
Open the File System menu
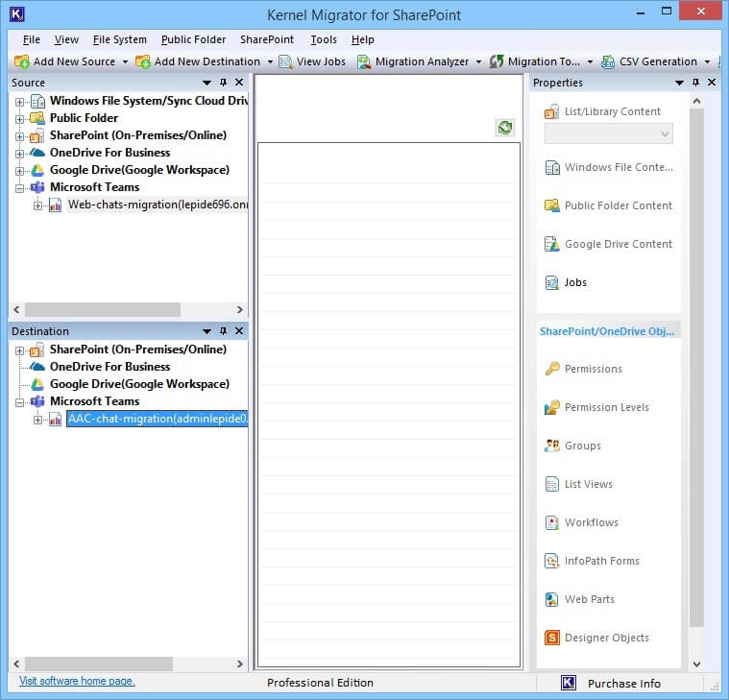[119, 40]
